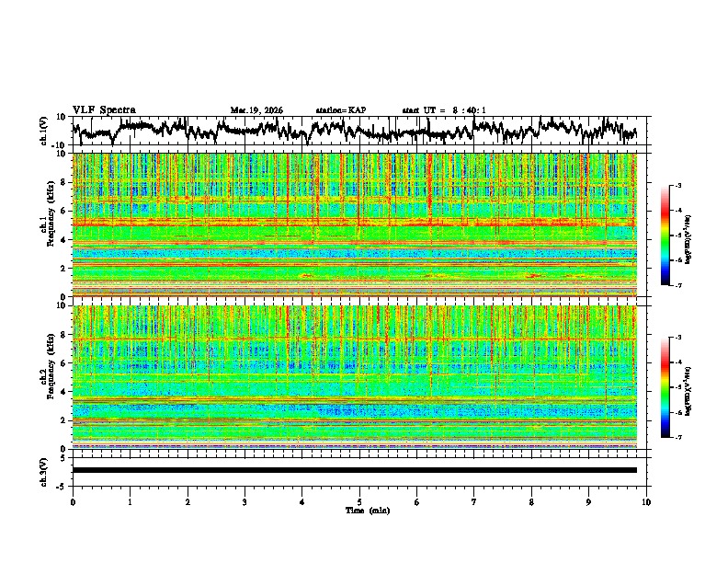This screenshot has width=728, height=563.
Task: Click time axis tick label "5"
Action: coord(359,502)
